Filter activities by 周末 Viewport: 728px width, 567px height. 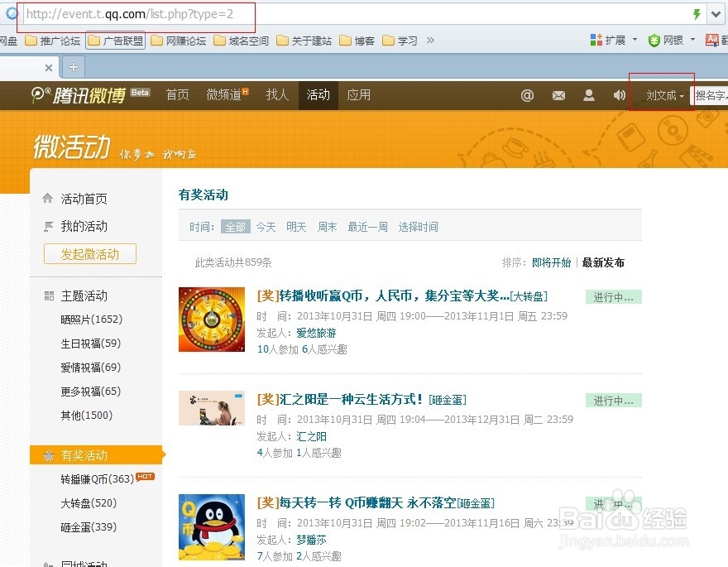327,227
